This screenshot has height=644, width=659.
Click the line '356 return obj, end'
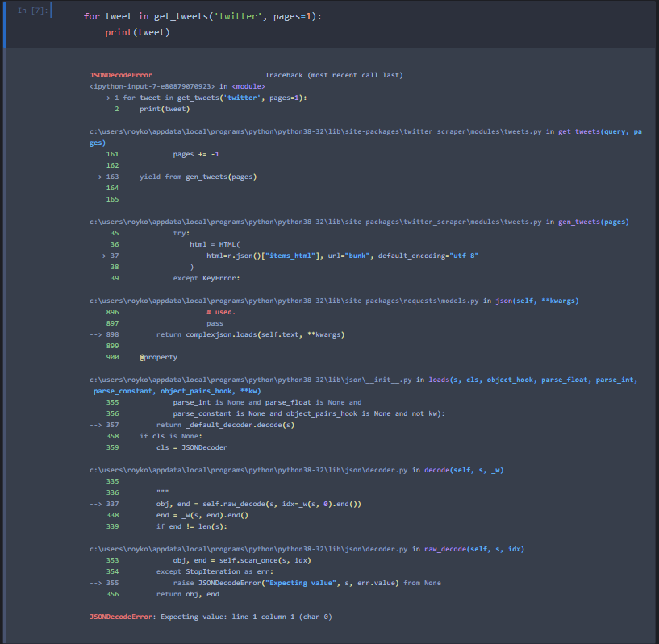point(163,594)
